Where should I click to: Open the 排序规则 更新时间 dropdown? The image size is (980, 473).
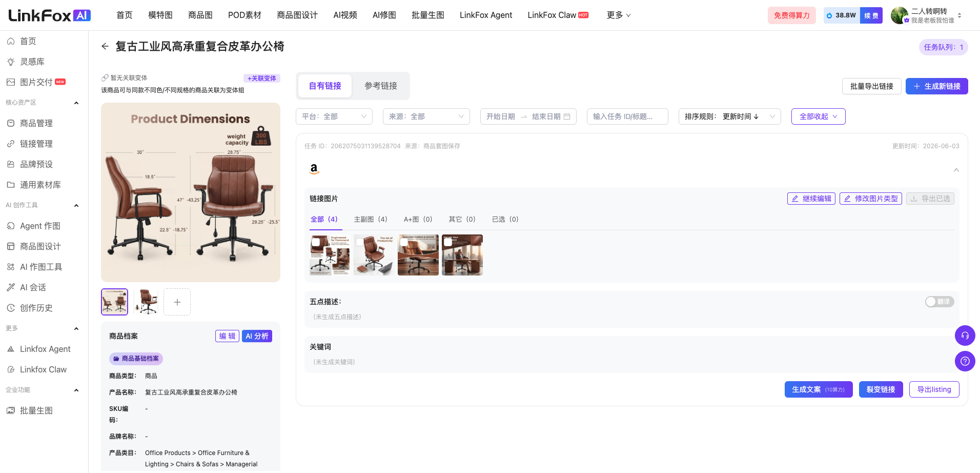(x=730, y=116)
